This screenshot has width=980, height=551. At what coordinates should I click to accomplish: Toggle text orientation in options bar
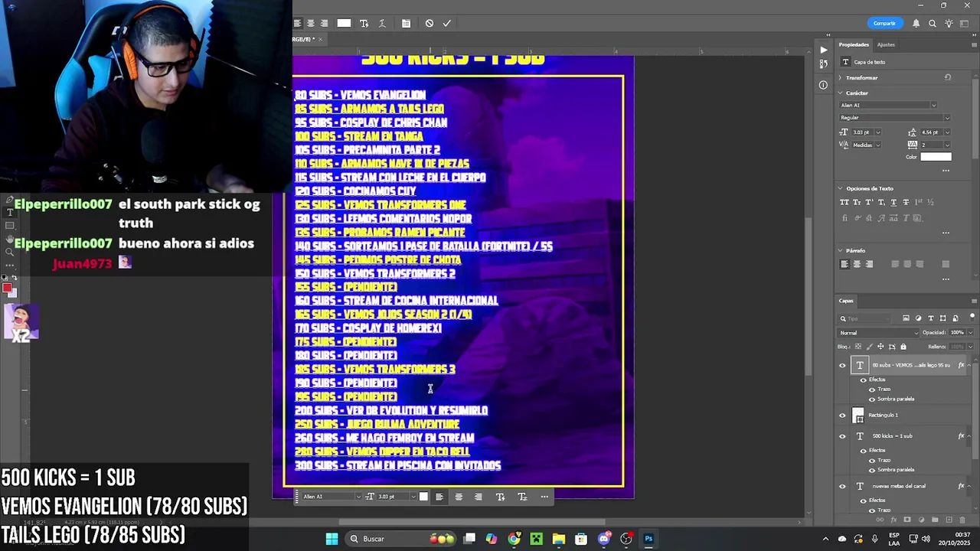(364, 23)
